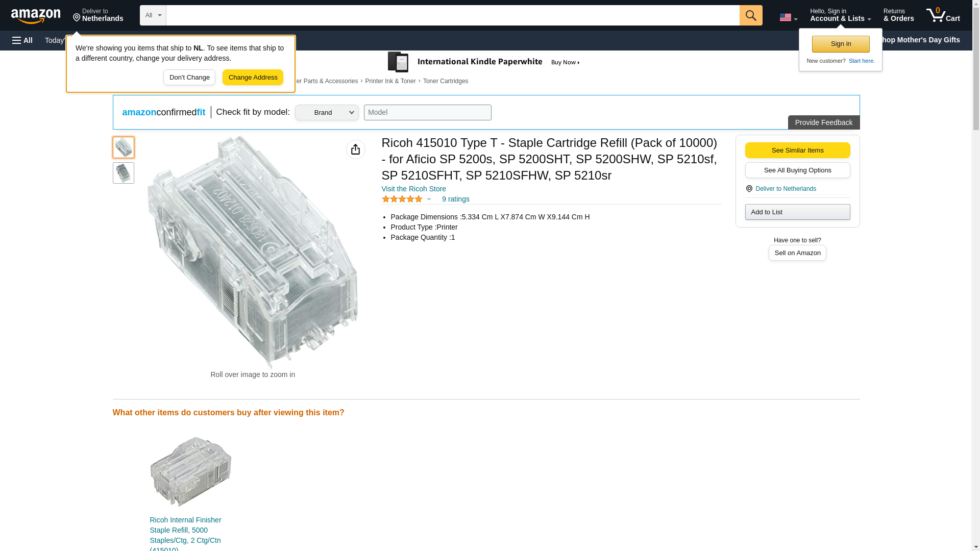The height and width of the screenshot is (551, 980).
Task: Open the Brand dropdown in confirmed fit
Action: (x=326, y=113)
